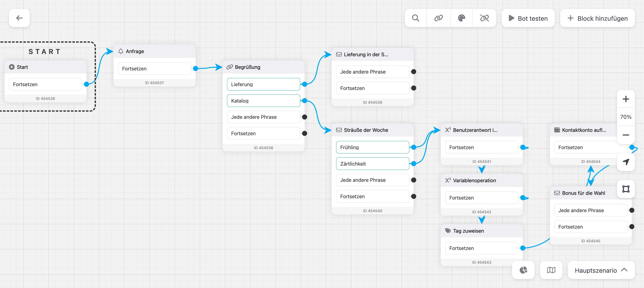Click blue connector dot of Anfrage Fortsetzen
This screenshot has width=644, height=288.
point(195,68)
